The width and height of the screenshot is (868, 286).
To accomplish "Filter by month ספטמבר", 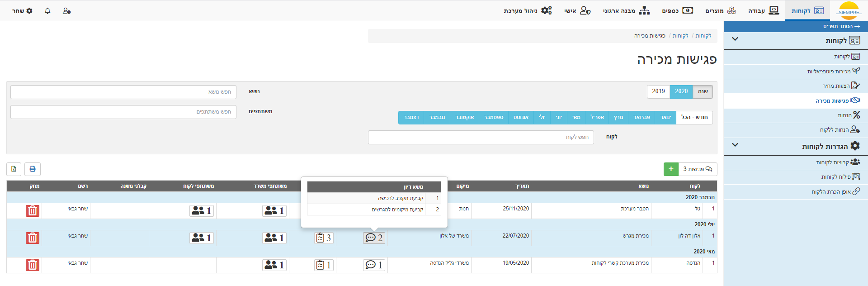I will point(494,118).
